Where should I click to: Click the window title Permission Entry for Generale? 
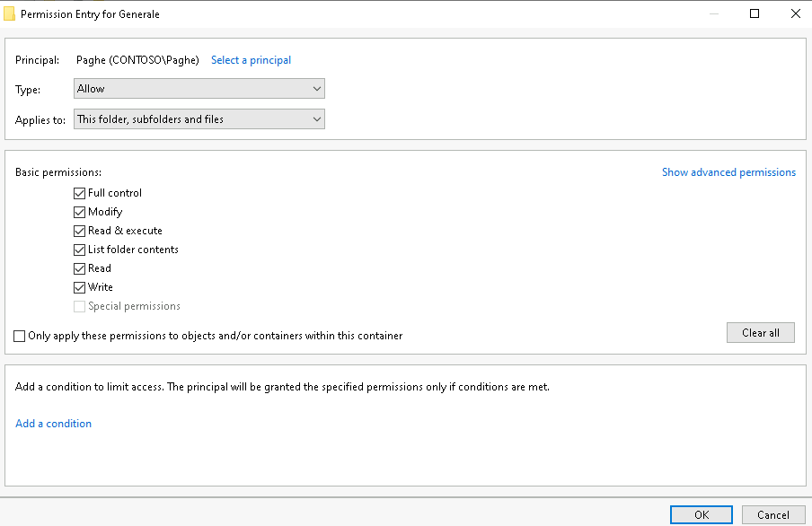point(90,14)
